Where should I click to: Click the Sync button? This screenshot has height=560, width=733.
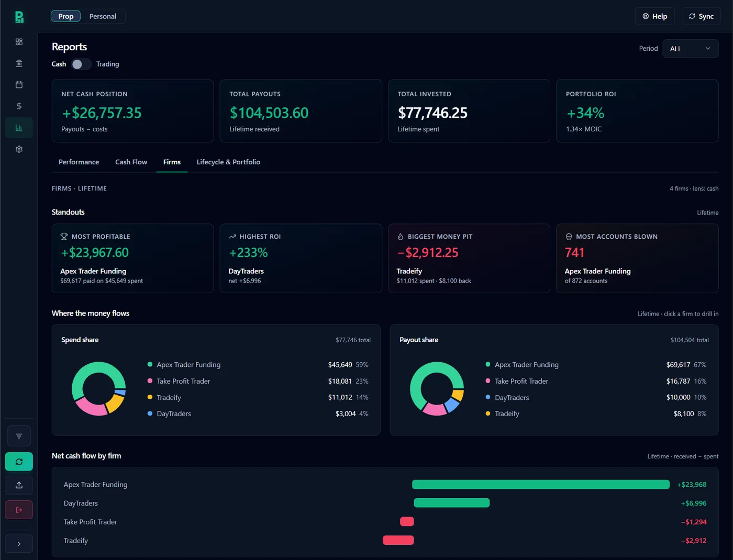point(701,16)
